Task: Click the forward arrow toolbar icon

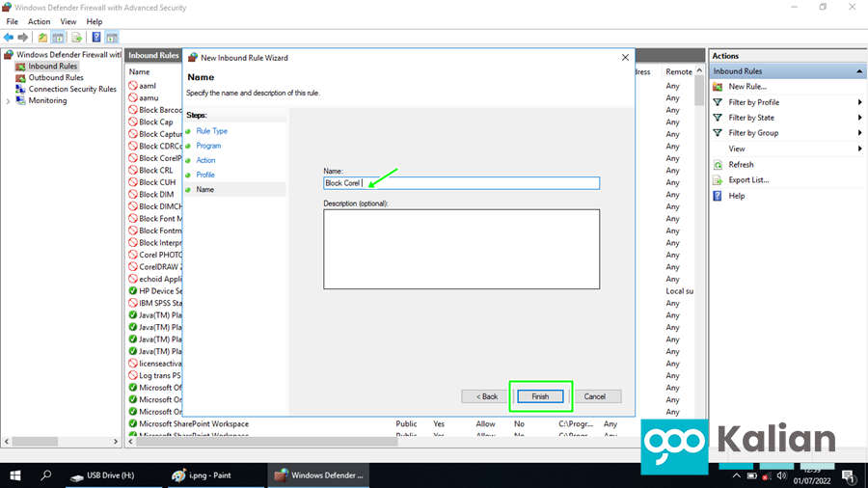Action: click(x=23, y=38)
